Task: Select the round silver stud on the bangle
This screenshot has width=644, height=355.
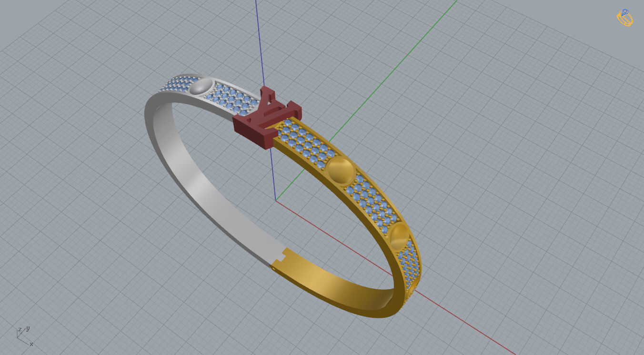Action: tap(201, 87)
